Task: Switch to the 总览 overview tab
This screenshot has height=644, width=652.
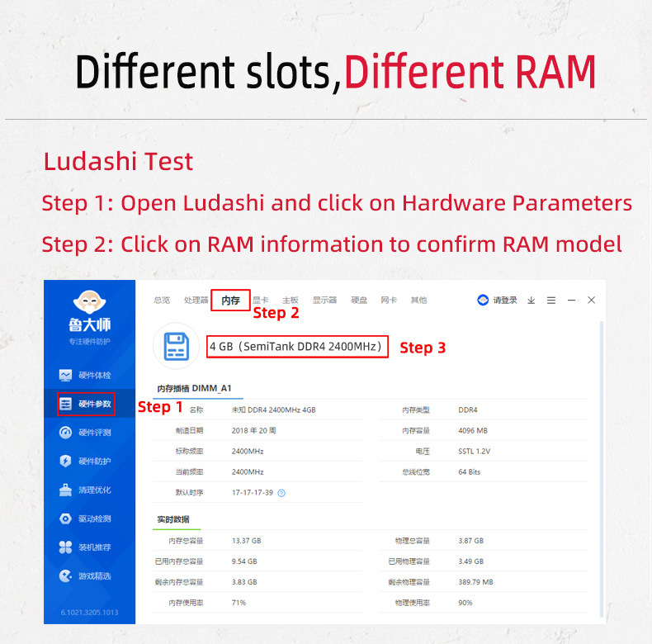Action: point(162,300)
